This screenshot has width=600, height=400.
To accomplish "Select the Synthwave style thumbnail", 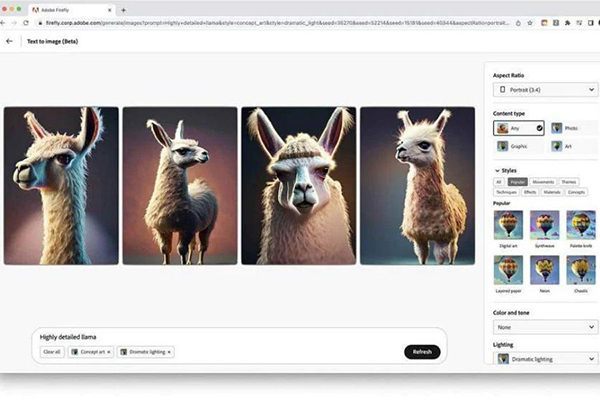I will point(545,224).
